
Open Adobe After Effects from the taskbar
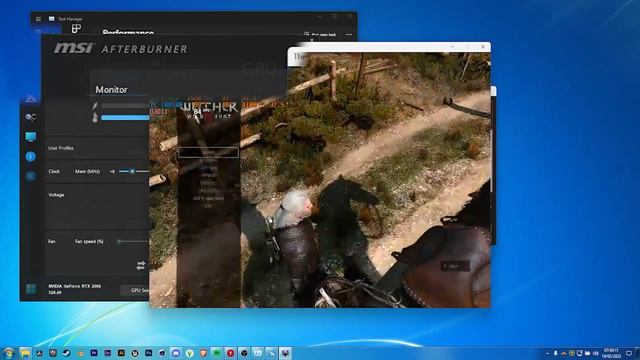coord(107,353)
